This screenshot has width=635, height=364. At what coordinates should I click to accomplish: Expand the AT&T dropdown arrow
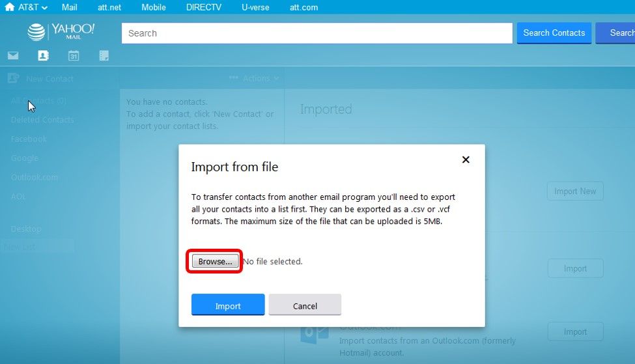tap(44, 8)
